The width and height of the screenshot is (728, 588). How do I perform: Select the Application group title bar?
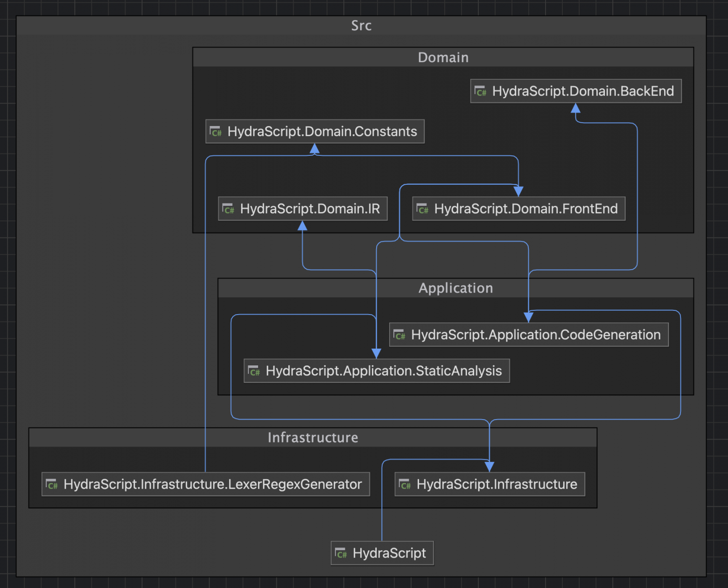coord(455,288)
